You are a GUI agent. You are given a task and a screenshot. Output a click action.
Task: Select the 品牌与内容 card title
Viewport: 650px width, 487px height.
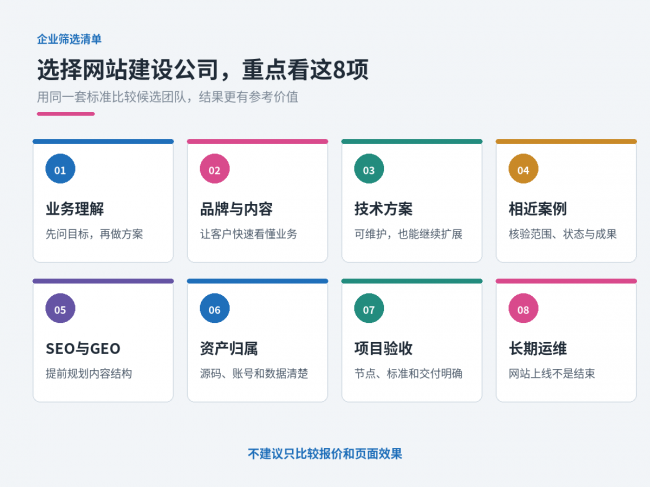pos(236,209)
